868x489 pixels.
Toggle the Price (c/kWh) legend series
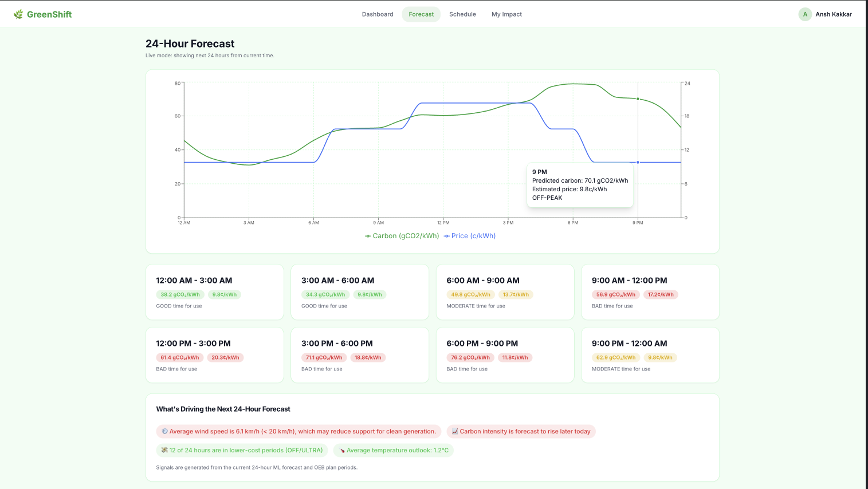click(x=469, y=236)
